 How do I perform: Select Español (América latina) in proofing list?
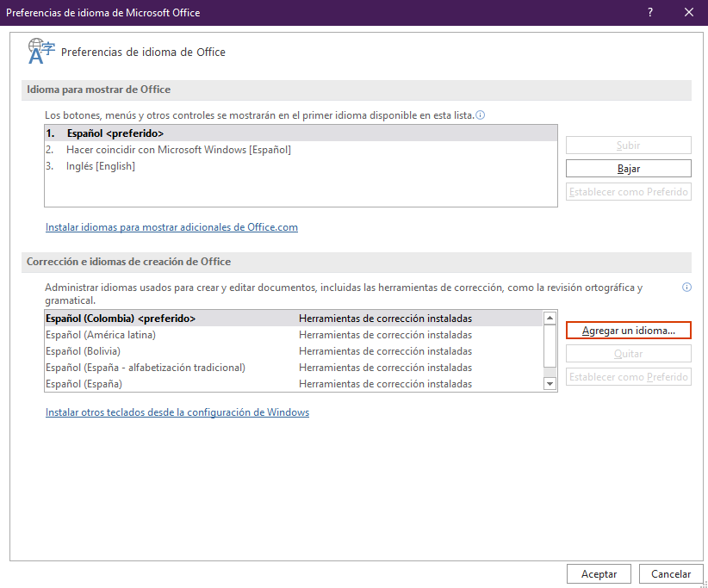point(294,334)
